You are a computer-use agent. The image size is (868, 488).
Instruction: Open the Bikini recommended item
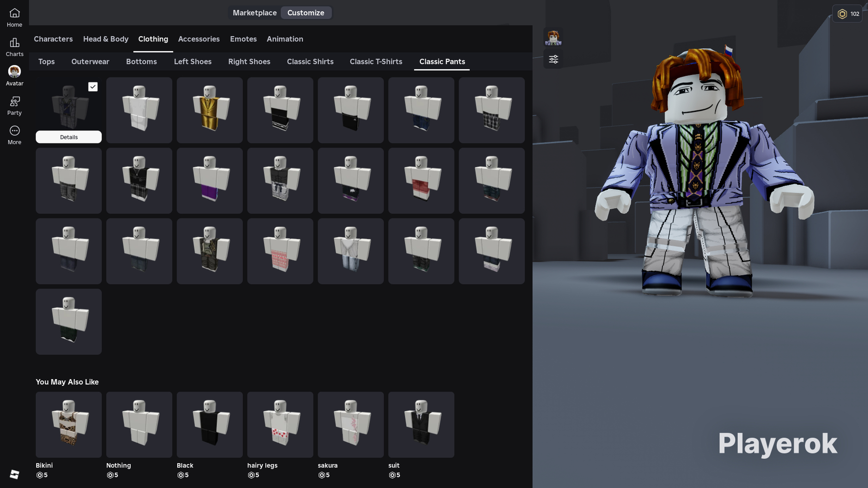[x=69, y=425]
